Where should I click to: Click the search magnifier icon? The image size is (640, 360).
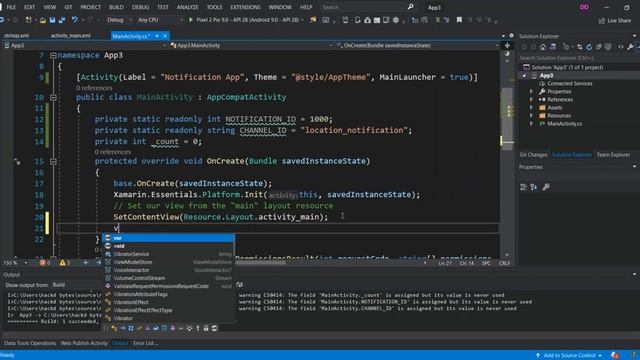[411, 7]
